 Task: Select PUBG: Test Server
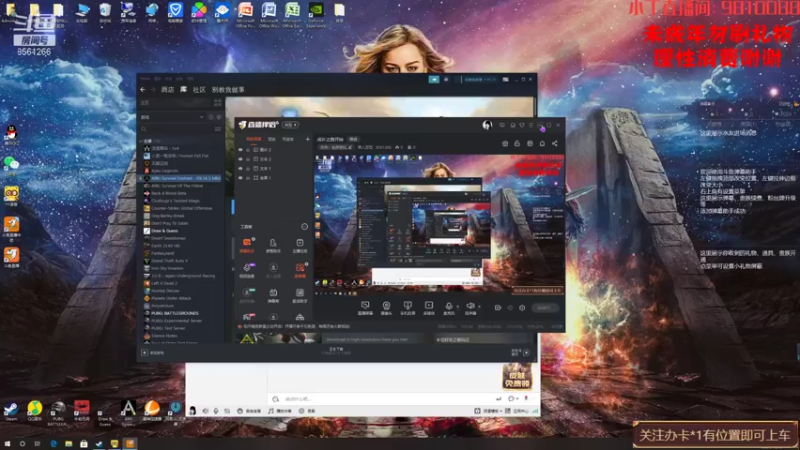coord(168,328)
